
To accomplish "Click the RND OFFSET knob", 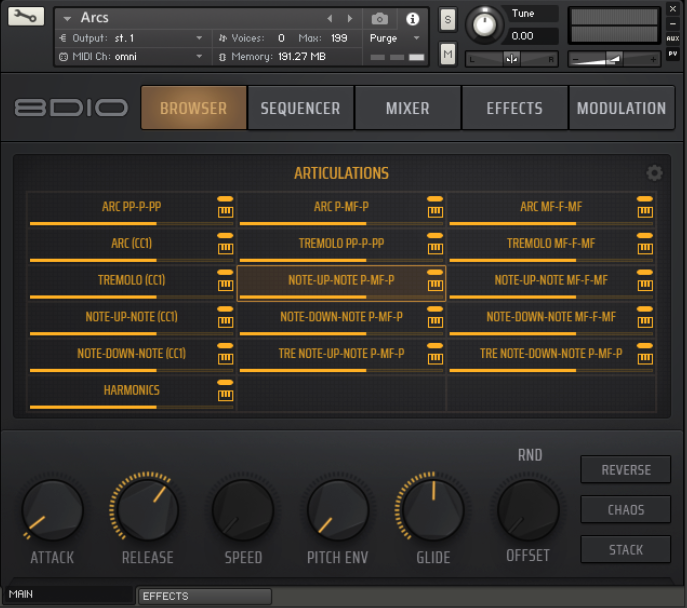I will pyautogui.click(x=528, y=510).
